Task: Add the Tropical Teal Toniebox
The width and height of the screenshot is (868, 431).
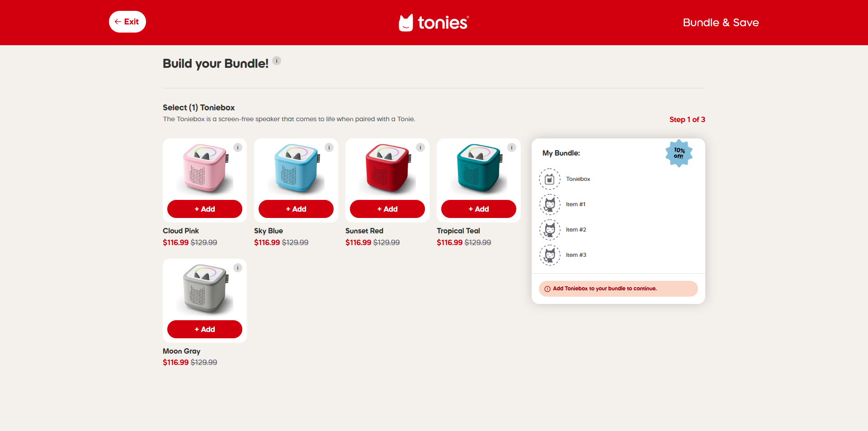Action: [479, 209]
